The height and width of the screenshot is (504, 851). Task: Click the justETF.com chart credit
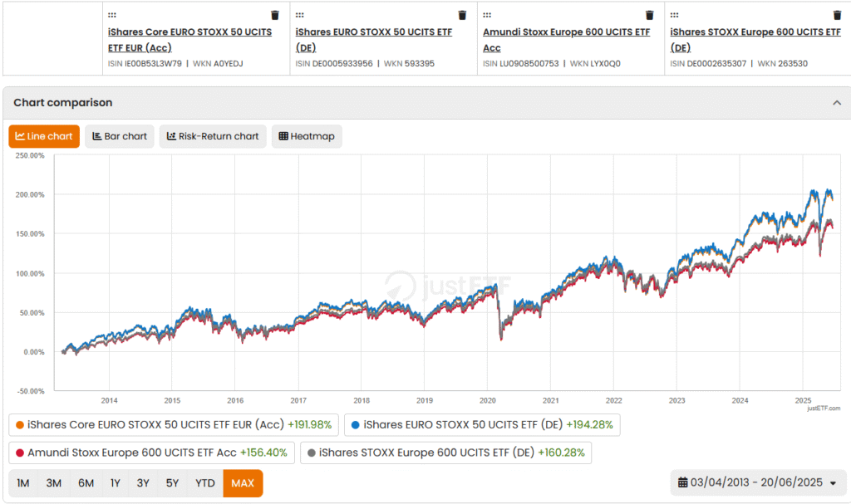(824, 408)
